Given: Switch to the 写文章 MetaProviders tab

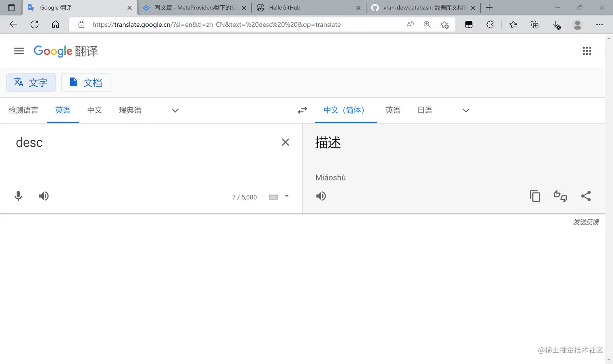Looking at the screenshot, I should (x=195, y=8).
